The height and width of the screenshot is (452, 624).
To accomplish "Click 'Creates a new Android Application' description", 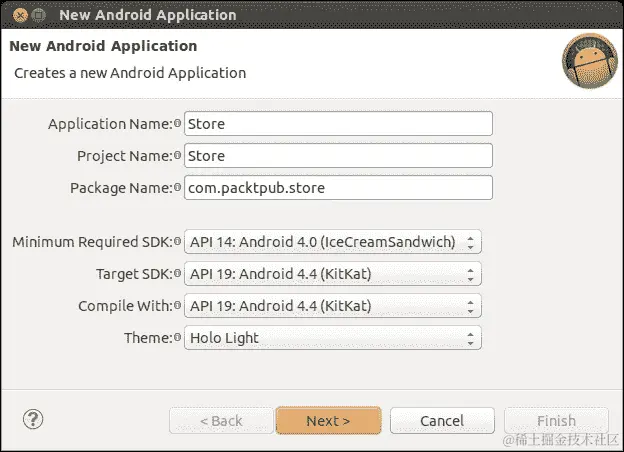I will click(130, 73).
